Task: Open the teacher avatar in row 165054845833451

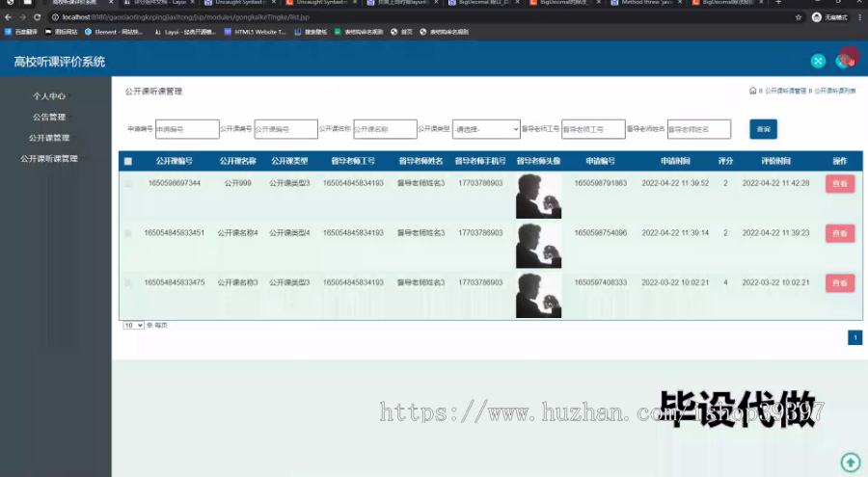Action: pos(538,246)
